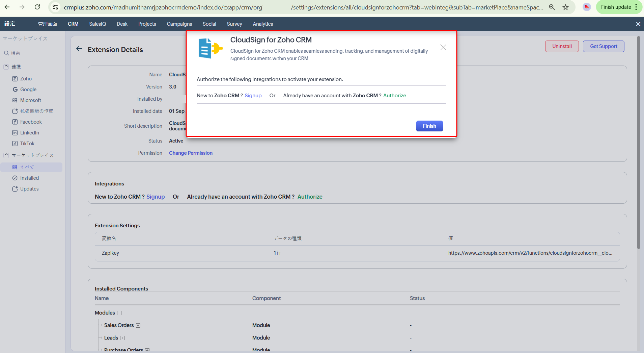Click the back arrow beside Extension Details
644x353 pixels.
(79, 49)
